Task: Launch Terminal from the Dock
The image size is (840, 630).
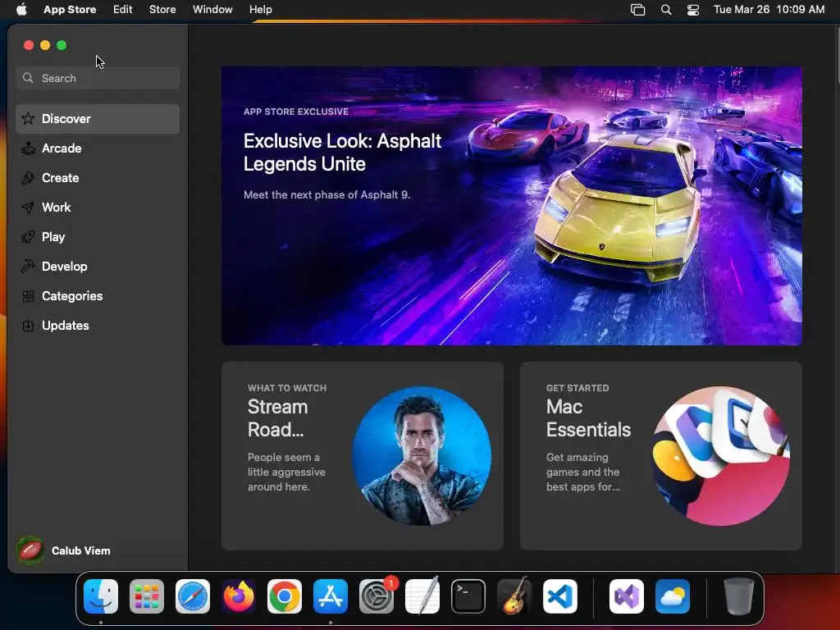Action: tap(468, 596)
